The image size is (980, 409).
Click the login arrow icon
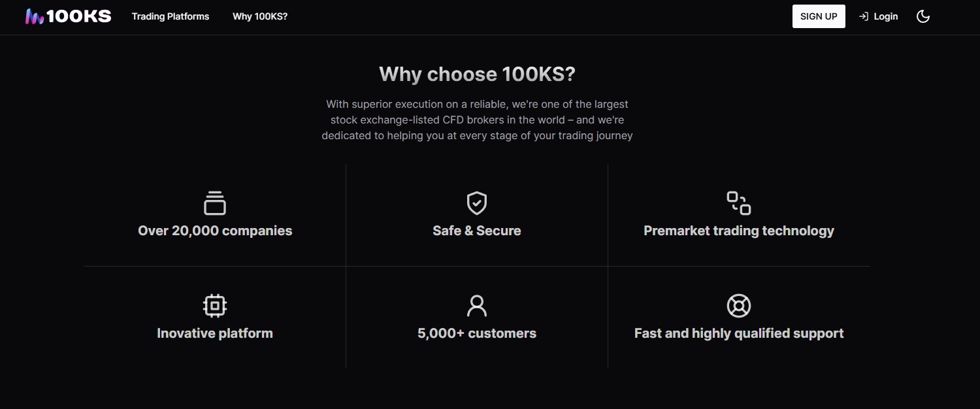864,16
